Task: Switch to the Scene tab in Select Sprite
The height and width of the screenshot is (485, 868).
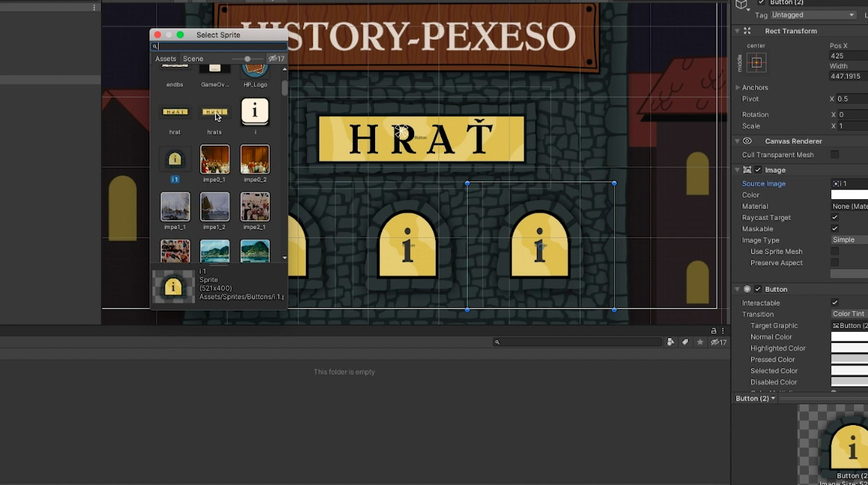Action: click(x=193, y=59)
